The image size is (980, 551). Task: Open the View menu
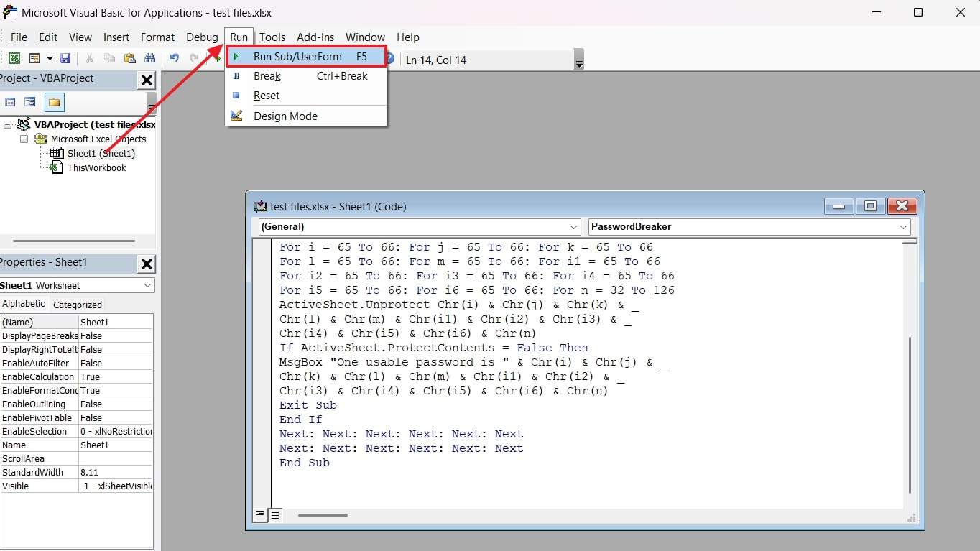pos(80,37)
